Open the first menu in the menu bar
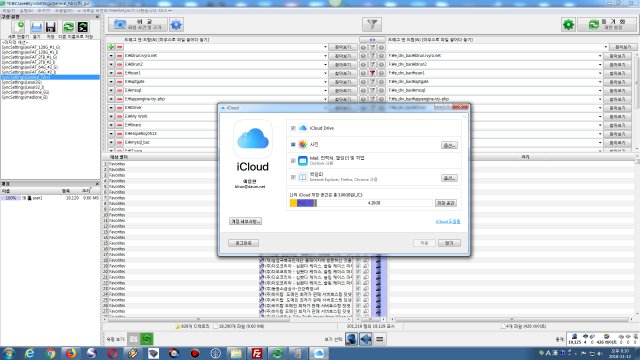The height and width of the screenshot is (360, 640). click(8, 11)
